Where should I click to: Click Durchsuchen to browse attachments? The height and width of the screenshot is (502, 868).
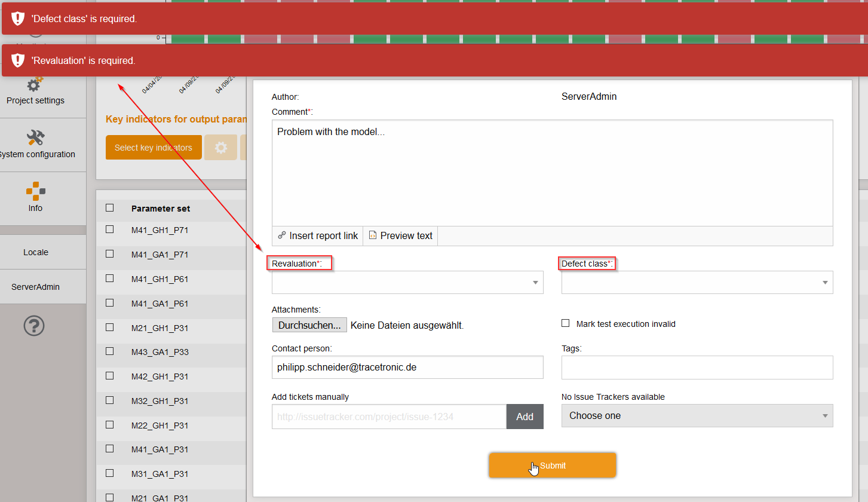coord(309,325)
